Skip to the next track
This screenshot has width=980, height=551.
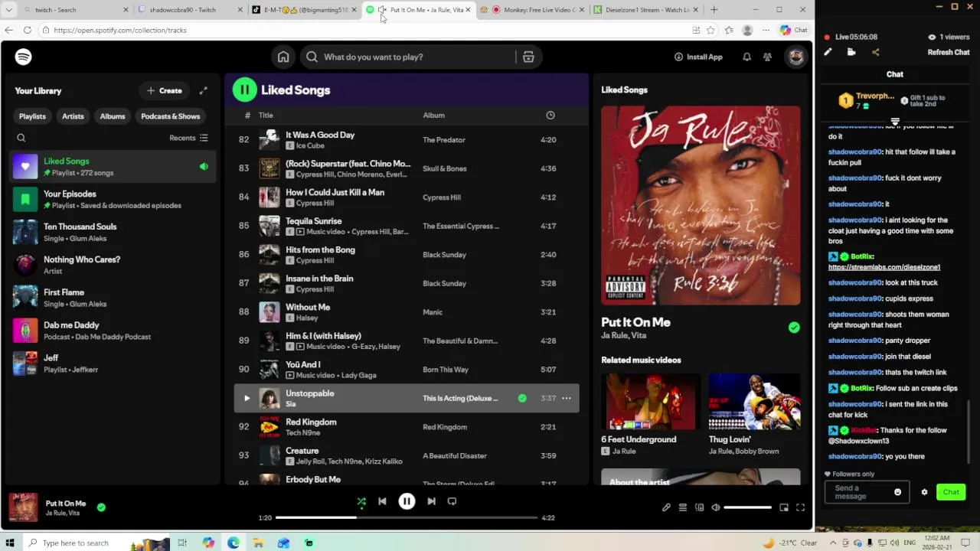[x=431, y=501]
